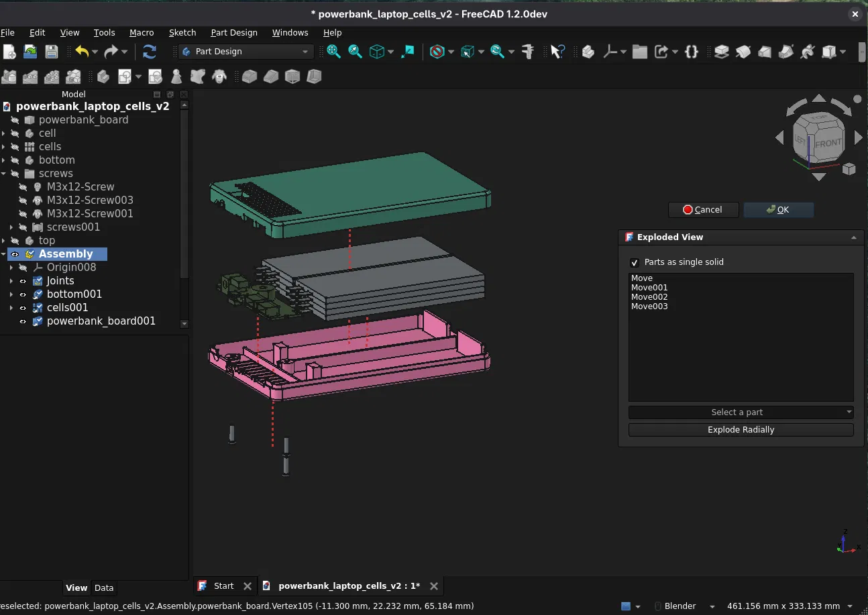Click FRONT face of navigation cube
The width and height of the screenshot is (868, 615).
[828, 143]
